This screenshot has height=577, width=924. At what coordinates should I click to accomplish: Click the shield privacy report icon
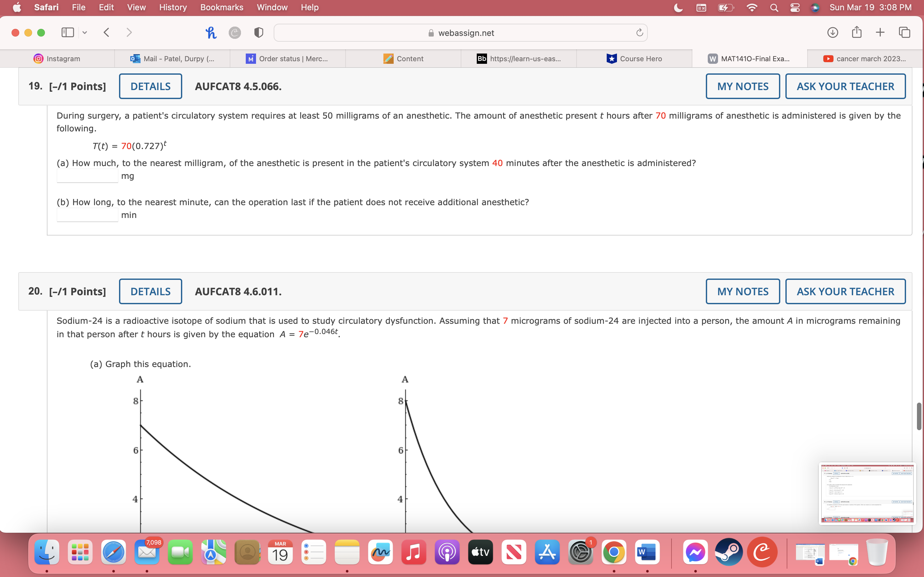pyautogui.click(x=259, y=32)
